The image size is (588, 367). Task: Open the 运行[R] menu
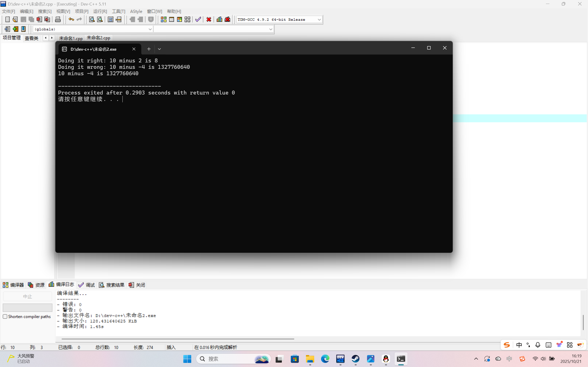point(100,11)
